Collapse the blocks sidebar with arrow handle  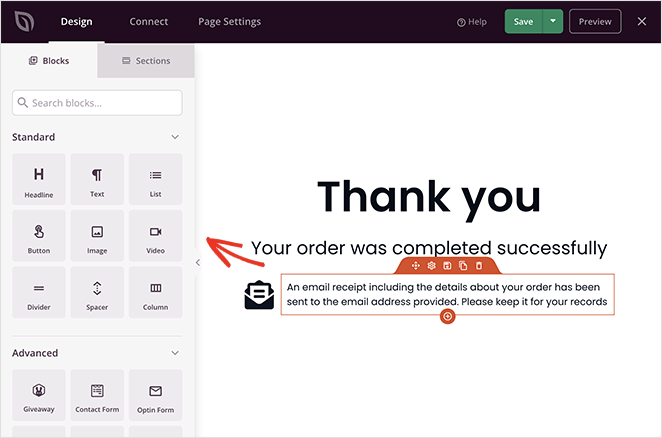198,263
